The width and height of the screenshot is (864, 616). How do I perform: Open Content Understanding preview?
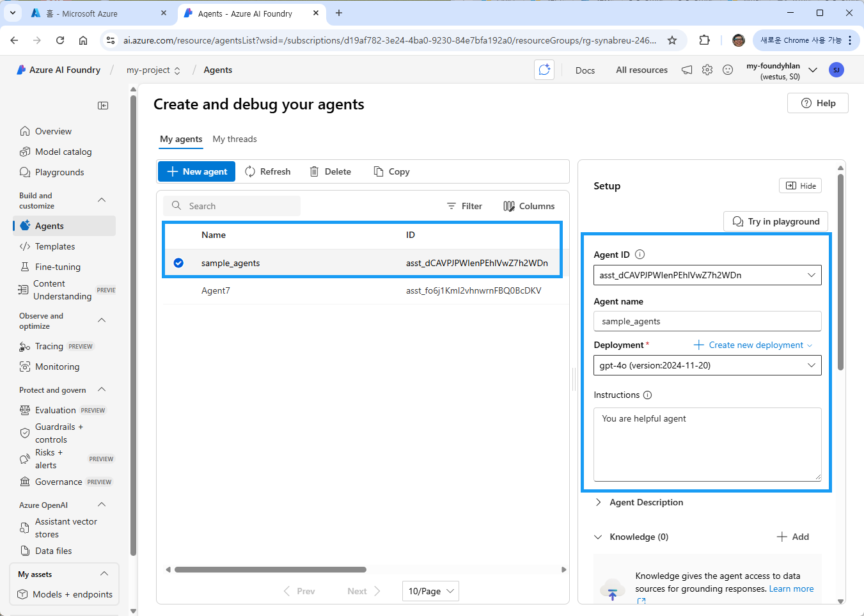tap(64, 290)
